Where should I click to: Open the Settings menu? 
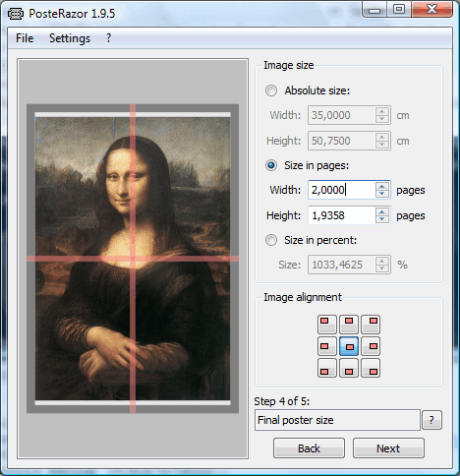pos(70,38)
